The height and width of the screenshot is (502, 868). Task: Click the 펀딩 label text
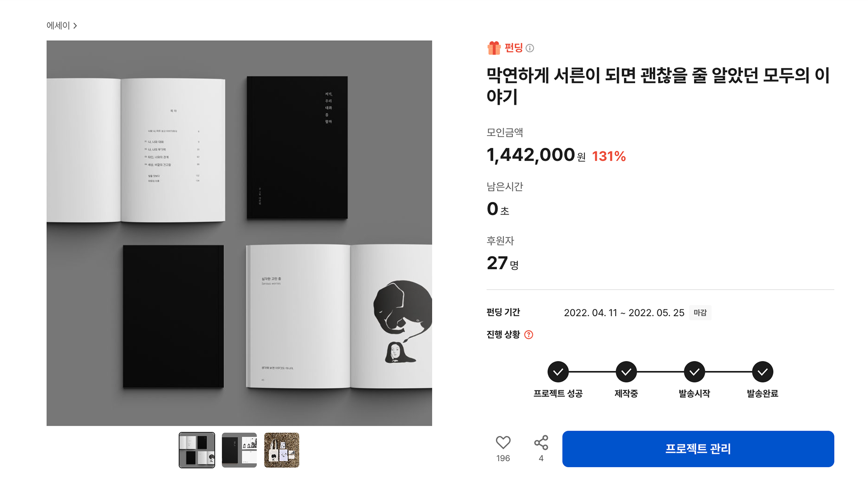pos(514,48)
